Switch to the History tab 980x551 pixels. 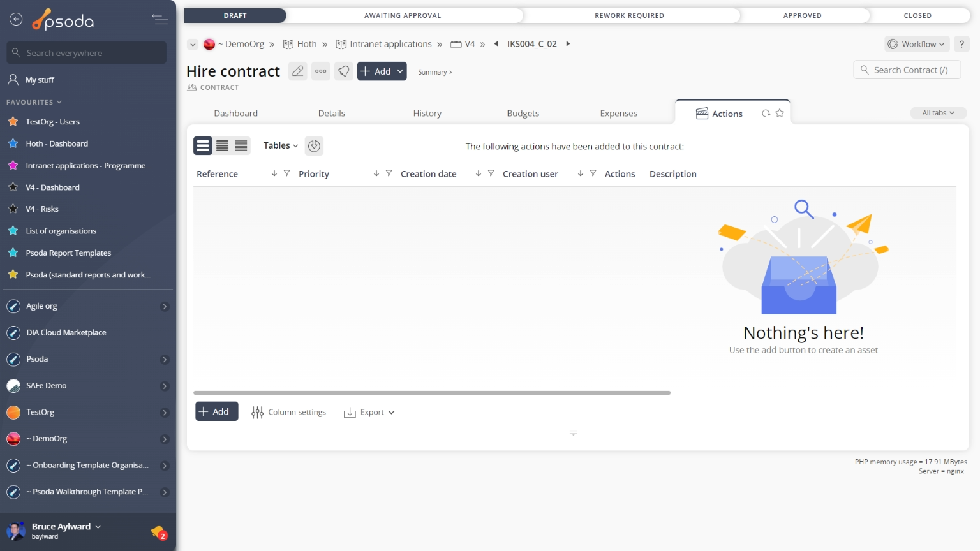(427, 114)
